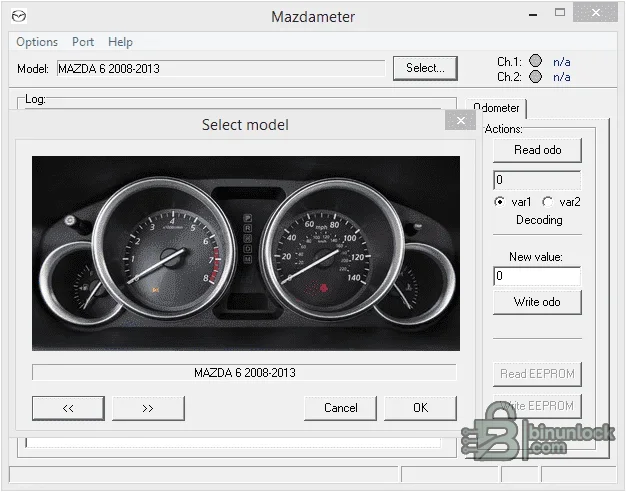Click the read odometer value field
This screenshot has width=626, height=492.
[537, 180]
